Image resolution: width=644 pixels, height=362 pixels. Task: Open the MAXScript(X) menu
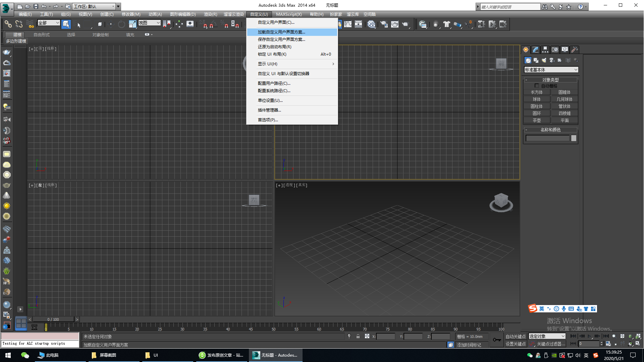pos(289,14)
